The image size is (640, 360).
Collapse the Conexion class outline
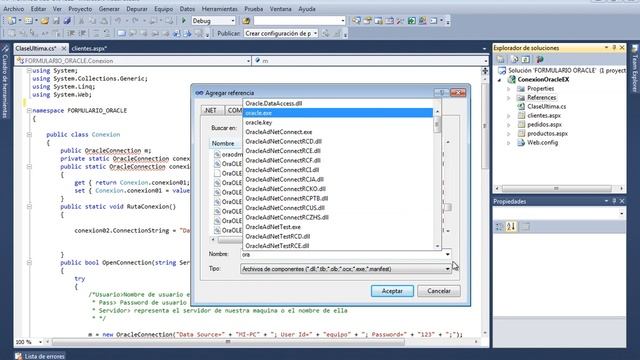(x=29, y=135)
